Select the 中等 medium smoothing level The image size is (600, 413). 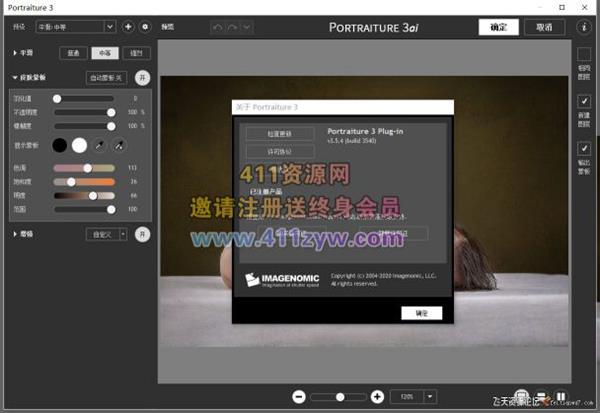pos(105,53)
